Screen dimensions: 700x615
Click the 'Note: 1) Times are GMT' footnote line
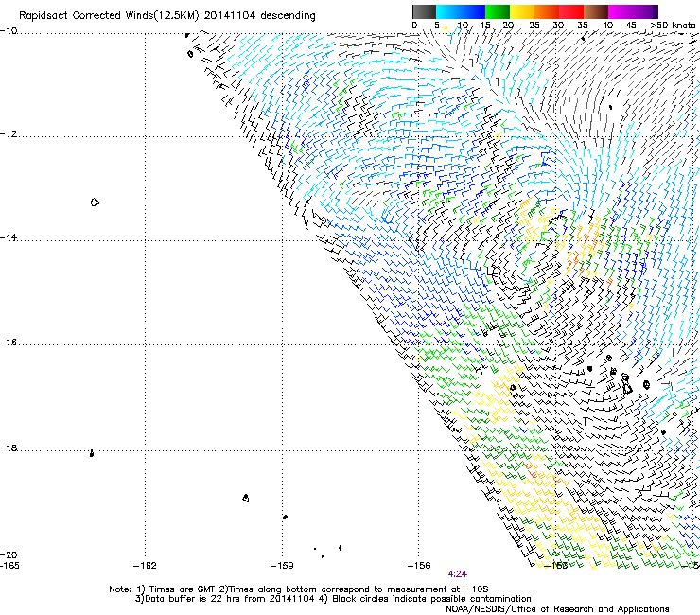click(299, 589)
